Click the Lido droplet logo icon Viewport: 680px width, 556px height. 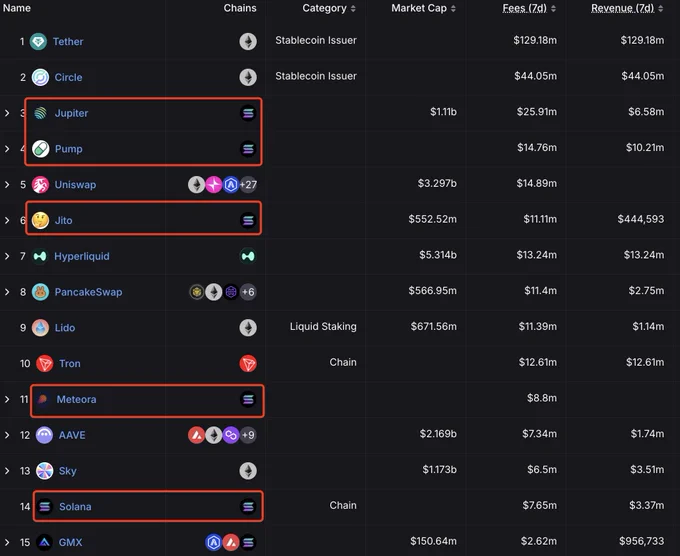40,328
